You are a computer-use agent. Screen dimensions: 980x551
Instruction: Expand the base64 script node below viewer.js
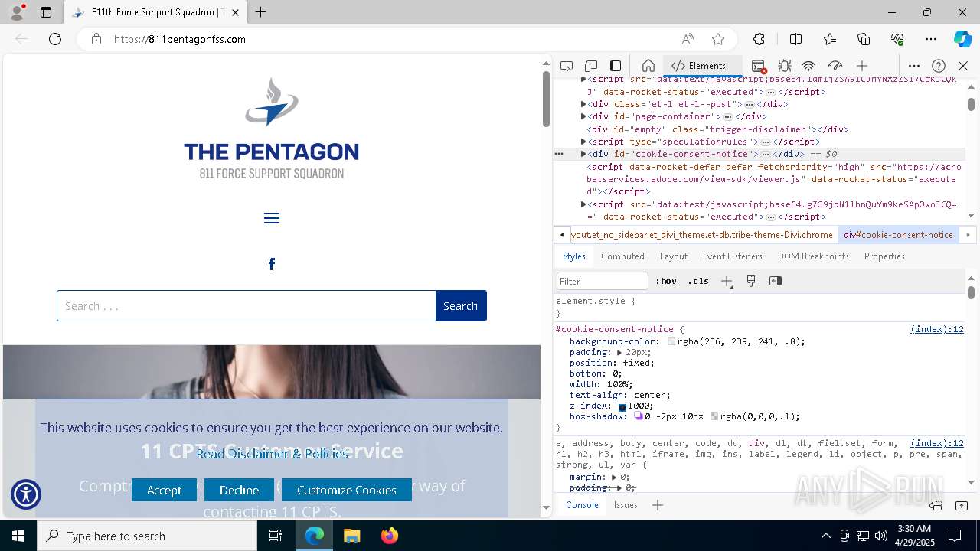pos(583,204)
